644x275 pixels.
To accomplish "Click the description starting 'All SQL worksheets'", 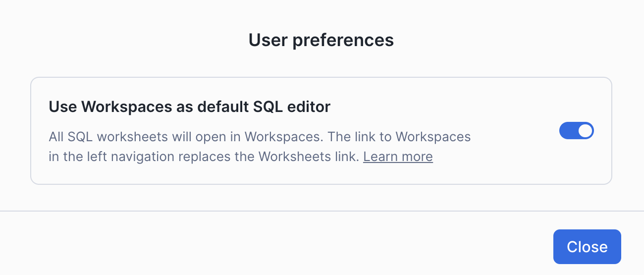I will 260,136.
